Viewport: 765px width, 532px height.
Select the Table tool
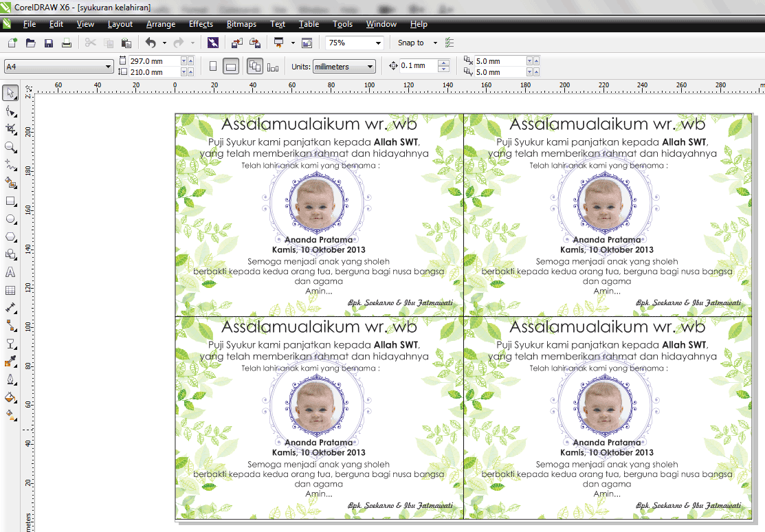click(x=10, y=290)
